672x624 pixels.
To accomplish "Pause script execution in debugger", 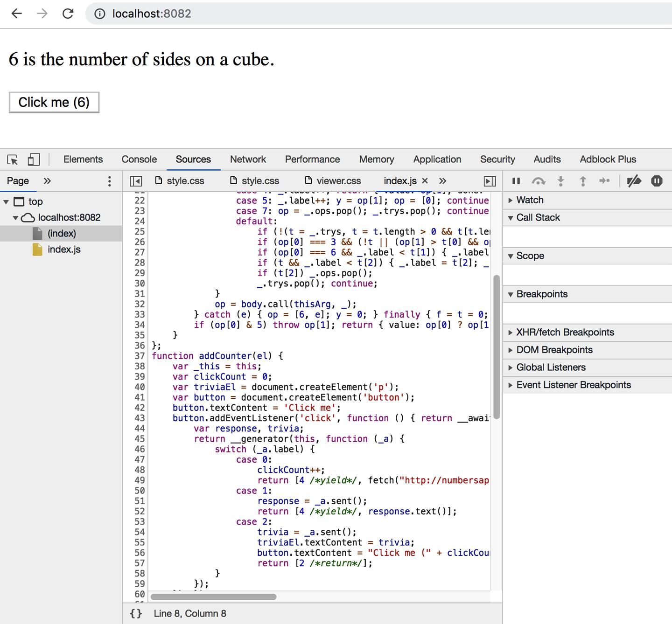I will 516,181.
